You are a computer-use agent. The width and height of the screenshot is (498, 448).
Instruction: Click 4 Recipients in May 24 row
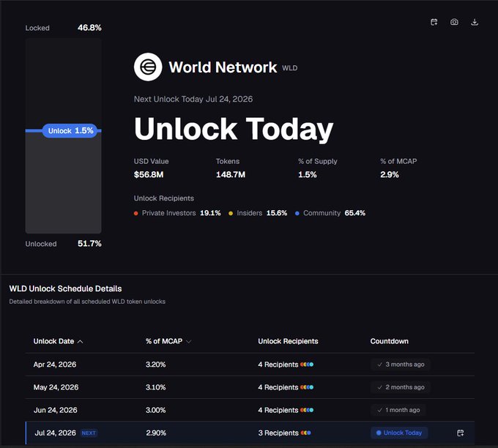pyautogui.click(x=278, y=387)
